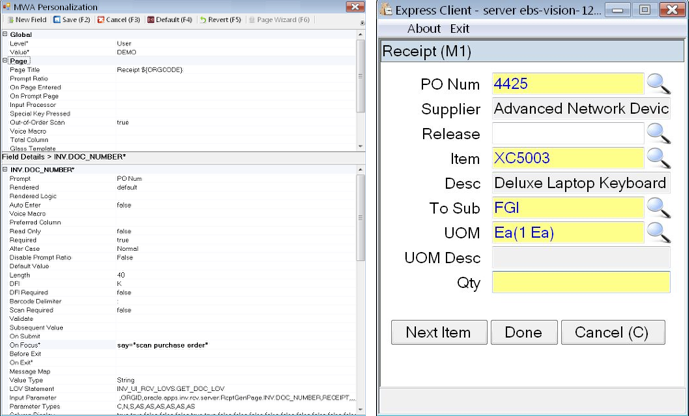Collapse the Global property group

click(5, 34)
